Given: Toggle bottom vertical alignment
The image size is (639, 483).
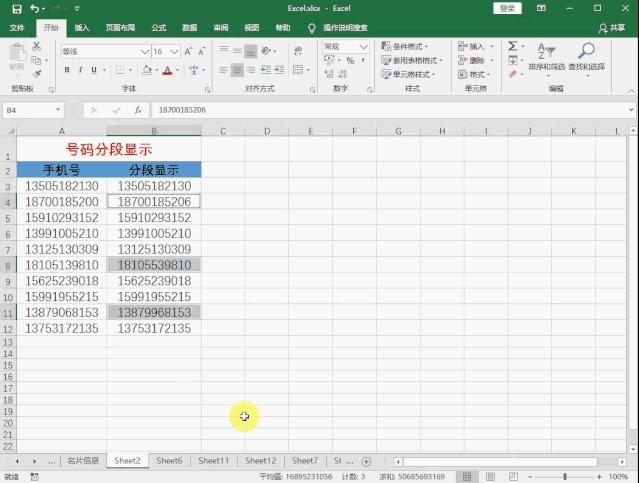Looking at the screenshot, I should tap(251, 51).
